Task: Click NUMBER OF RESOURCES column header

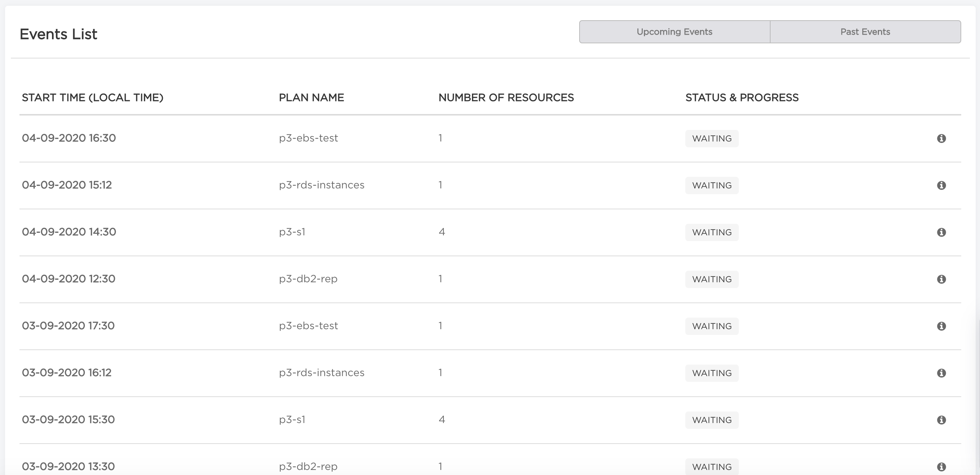Action: tap(506, 98)
